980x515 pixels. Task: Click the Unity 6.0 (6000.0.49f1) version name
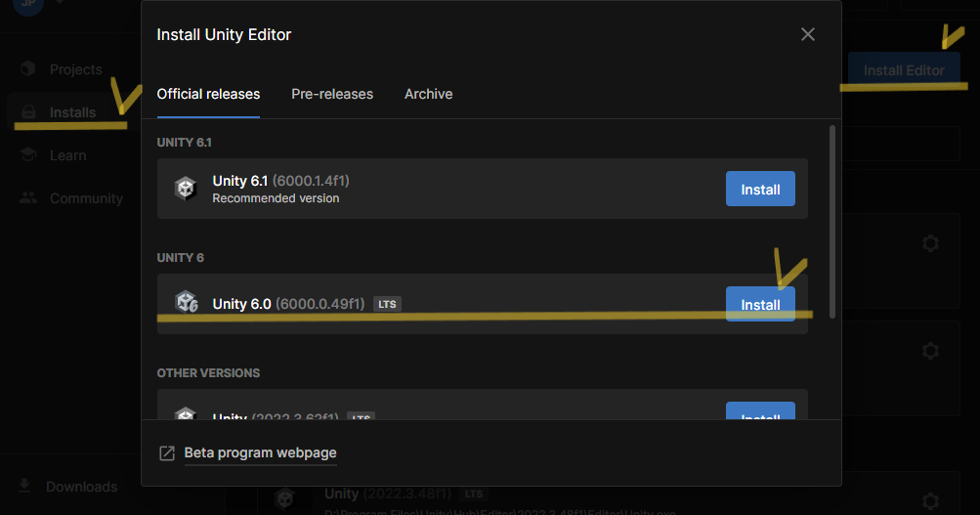(288, 304)
